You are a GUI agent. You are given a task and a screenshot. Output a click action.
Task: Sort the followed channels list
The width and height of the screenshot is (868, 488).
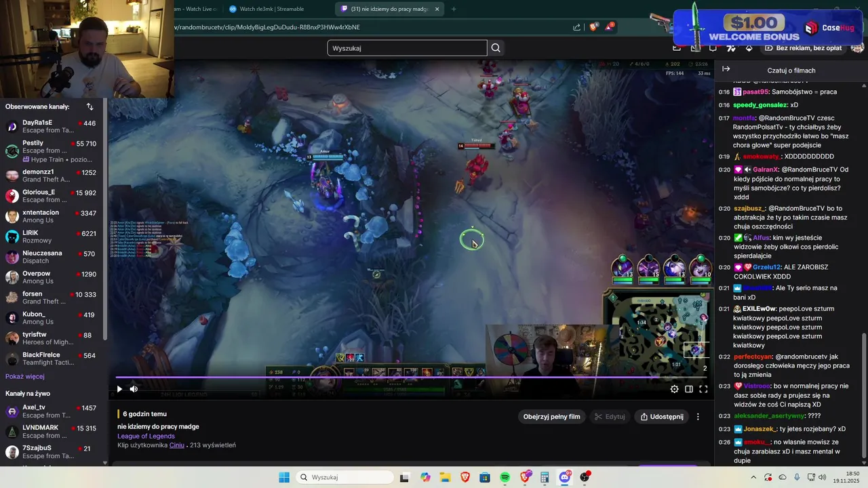tap(90, 106)
